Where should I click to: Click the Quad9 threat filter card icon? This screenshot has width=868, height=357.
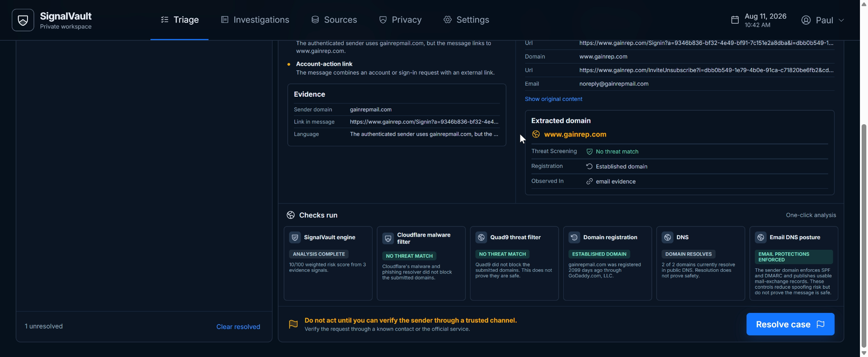click(481, 237)
